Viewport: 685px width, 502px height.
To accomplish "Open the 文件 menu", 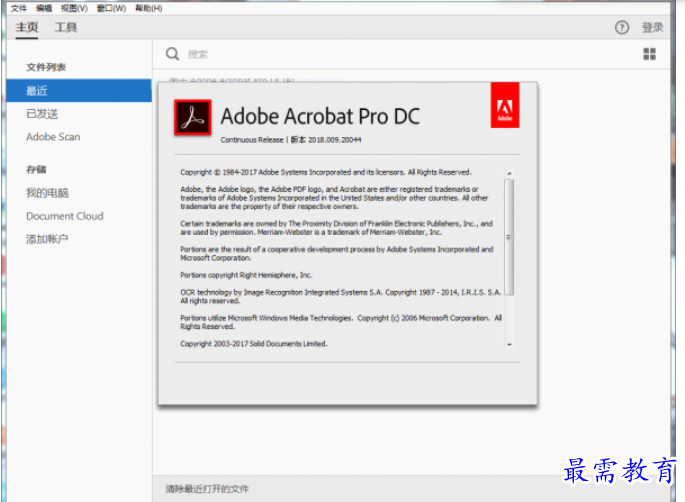I will click(x=19, y=8).
